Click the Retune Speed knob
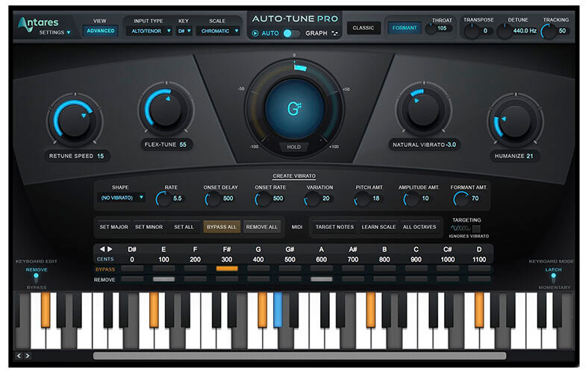 [x=75, y=121]
